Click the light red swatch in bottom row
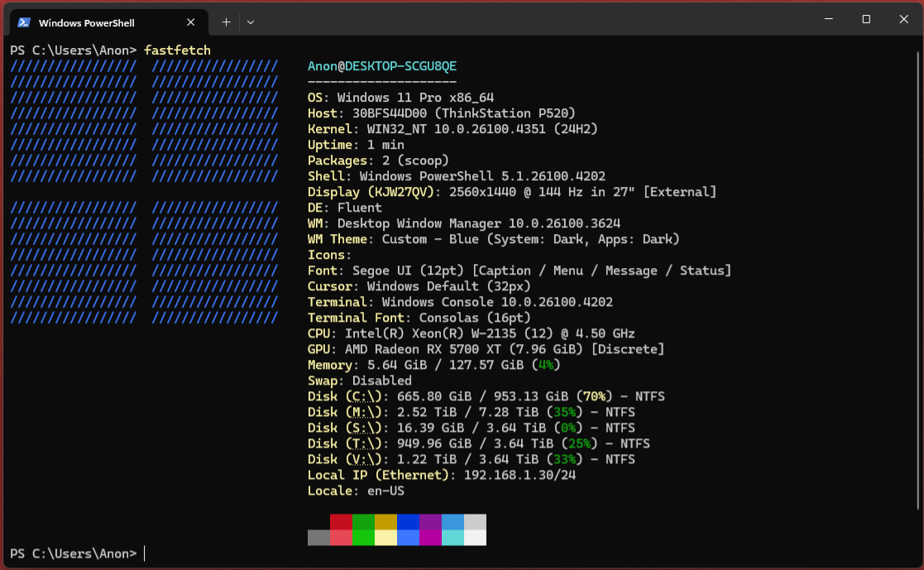 click(x=341, y=538)
